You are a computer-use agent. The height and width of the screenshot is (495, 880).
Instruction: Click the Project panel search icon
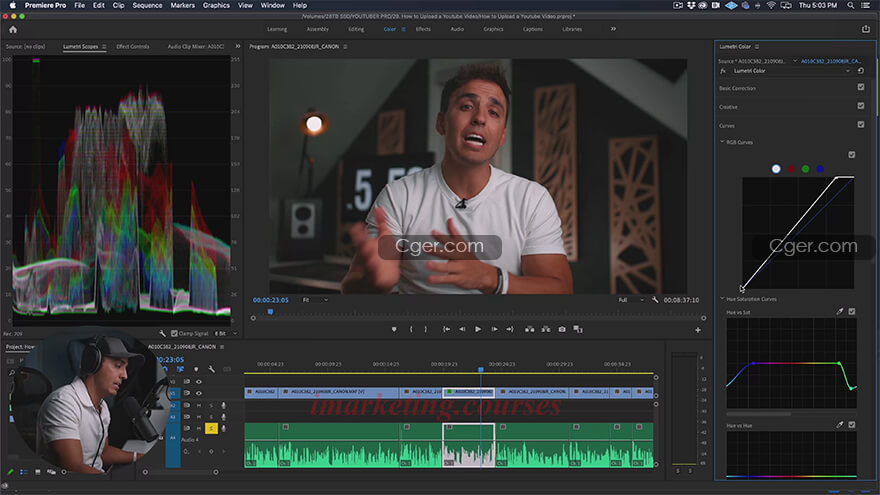[x=12, y=373]
